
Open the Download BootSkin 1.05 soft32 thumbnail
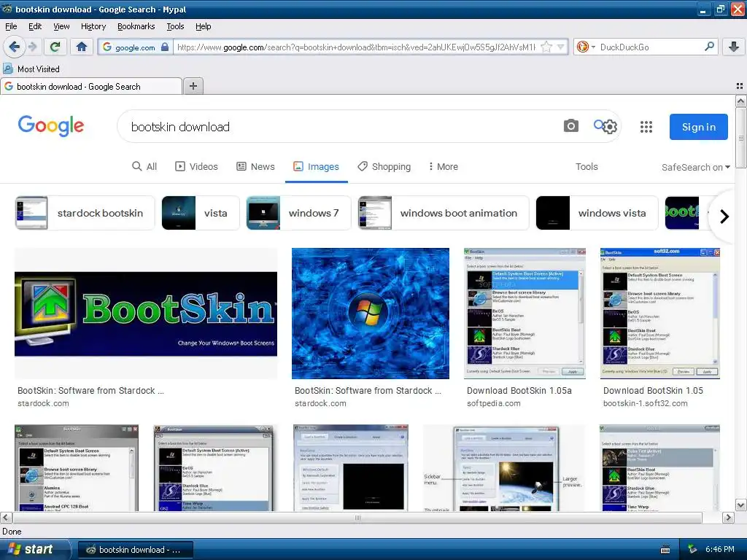pyautogui.click(x=659, y=314)
